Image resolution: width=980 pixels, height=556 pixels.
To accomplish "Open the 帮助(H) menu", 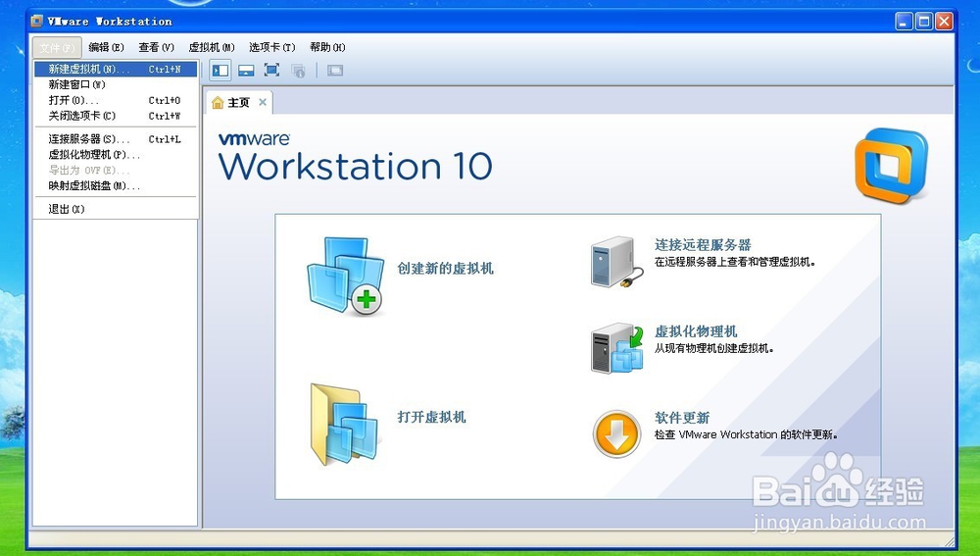I will (x=327, y=47).
